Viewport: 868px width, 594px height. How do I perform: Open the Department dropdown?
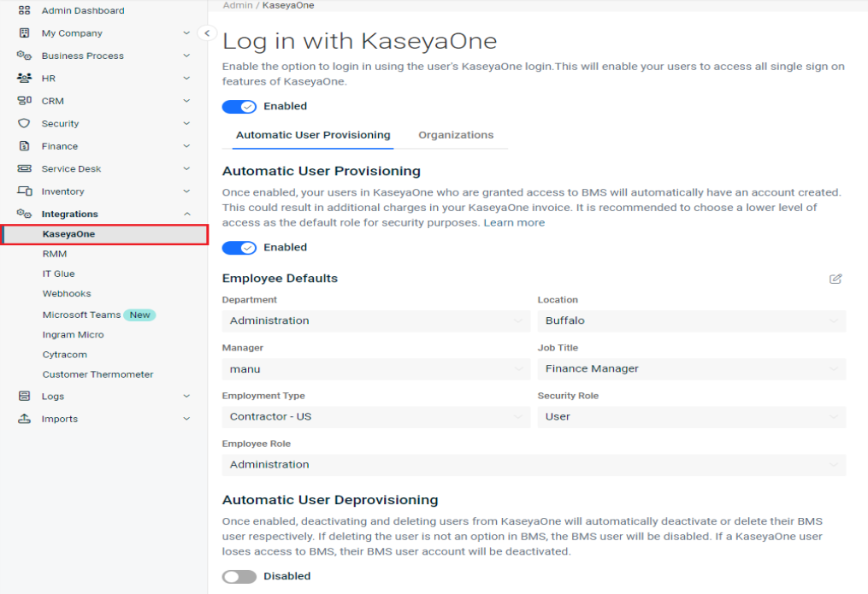376,321
